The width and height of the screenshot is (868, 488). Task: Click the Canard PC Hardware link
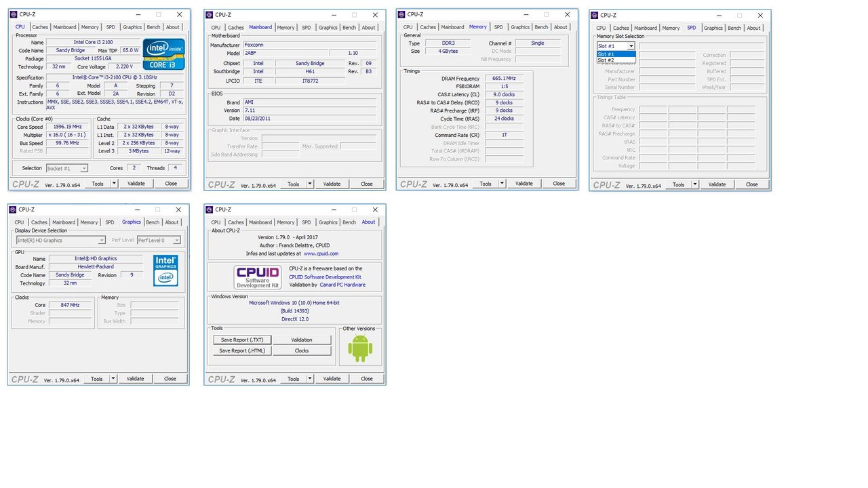click(x=342, y=285)
